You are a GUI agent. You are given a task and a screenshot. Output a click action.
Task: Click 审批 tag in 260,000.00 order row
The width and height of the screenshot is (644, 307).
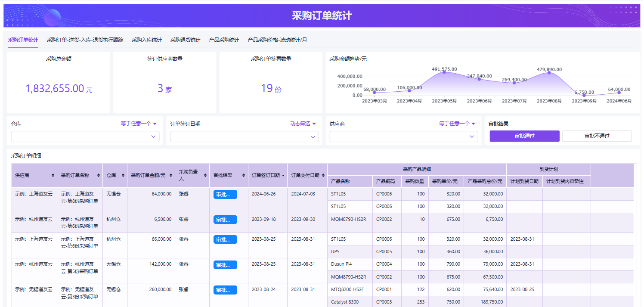click(x=225, y=290)
